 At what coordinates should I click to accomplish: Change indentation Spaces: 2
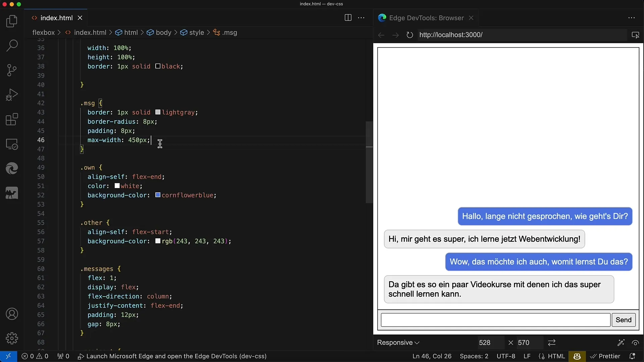click(474, 356)
